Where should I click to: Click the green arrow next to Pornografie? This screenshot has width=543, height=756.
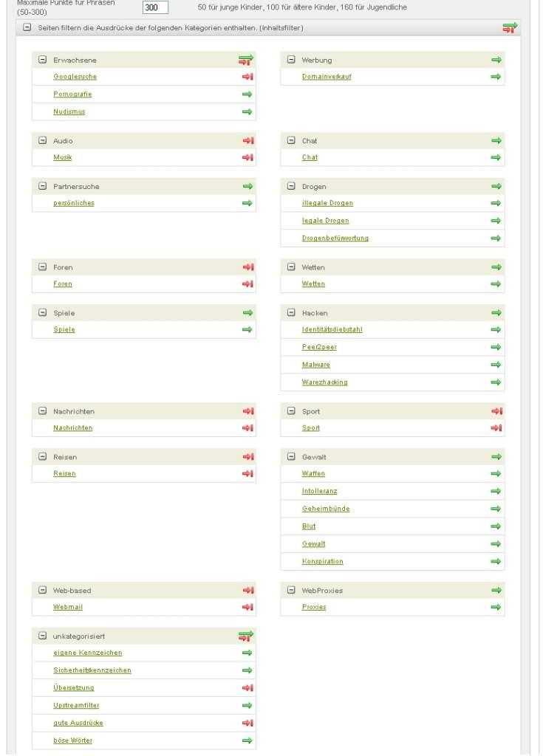[247, 94]
